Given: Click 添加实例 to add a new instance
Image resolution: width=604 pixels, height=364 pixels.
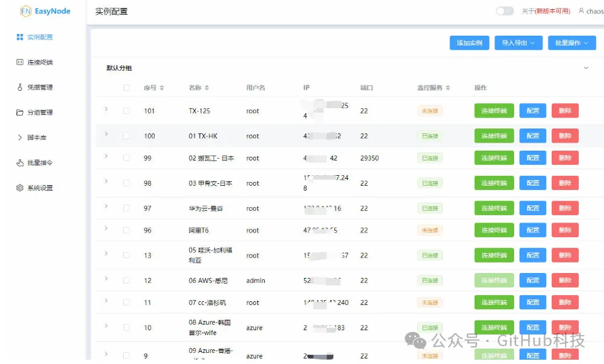Looking at the screenshot, I should coord(470,42).
